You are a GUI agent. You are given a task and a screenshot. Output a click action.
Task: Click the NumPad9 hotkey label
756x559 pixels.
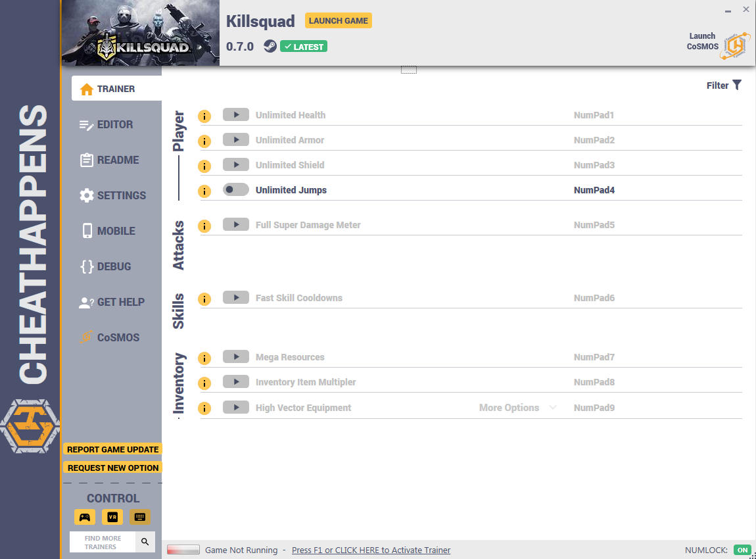(594, 408)
